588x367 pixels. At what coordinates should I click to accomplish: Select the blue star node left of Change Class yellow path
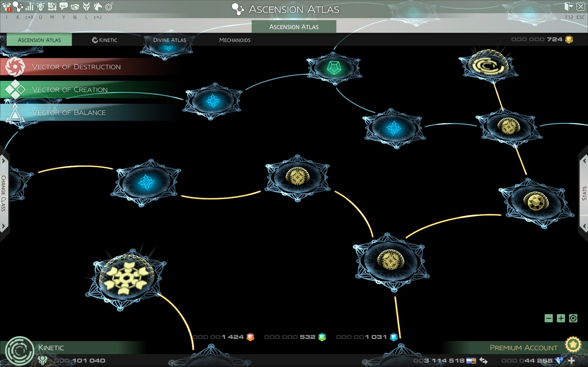click(146, 182)
